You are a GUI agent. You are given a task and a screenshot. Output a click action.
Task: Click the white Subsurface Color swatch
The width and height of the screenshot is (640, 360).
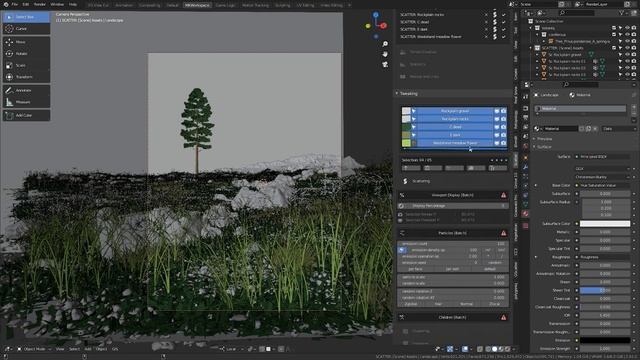click(605, 224)
